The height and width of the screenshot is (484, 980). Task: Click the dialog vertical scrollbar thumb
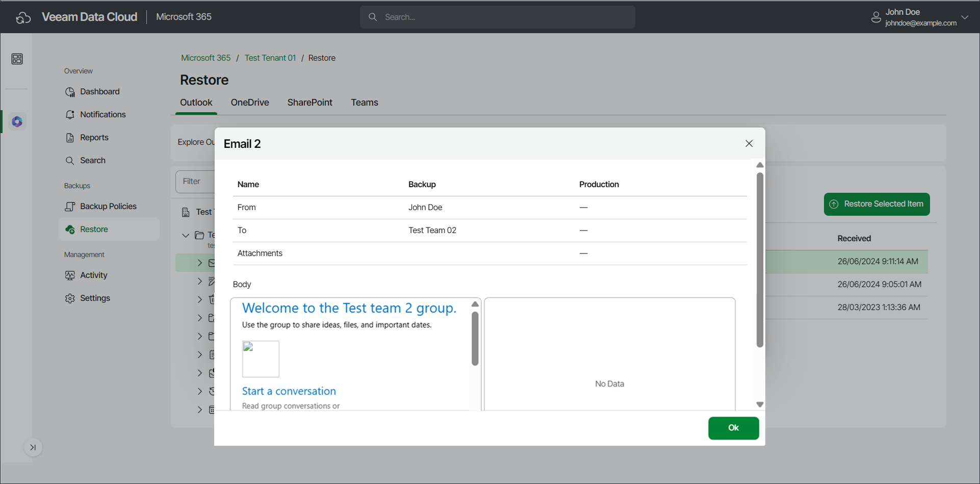click(x=760, y=260)
